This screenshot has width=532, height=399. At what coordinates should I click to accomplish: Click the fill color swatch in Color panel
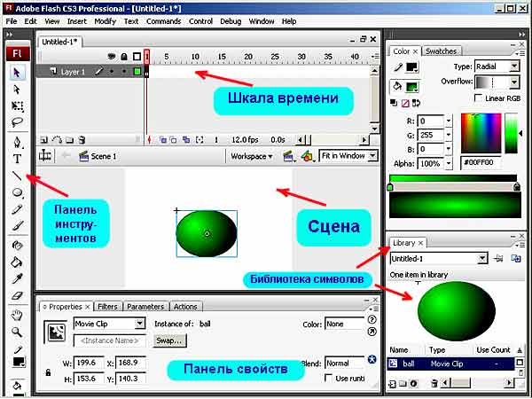pyautogui.click(x=411, y=87)
